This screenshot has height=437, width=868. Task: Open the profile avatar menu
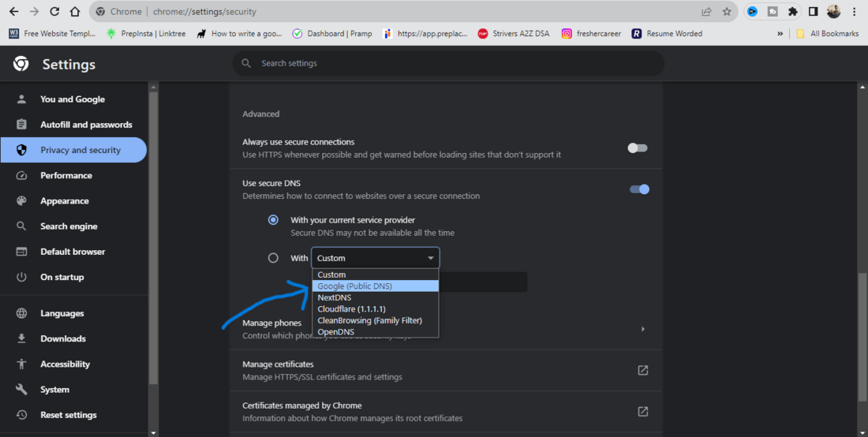(x=834, y=12)
